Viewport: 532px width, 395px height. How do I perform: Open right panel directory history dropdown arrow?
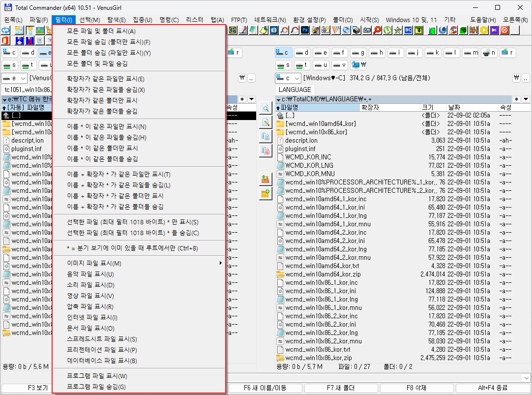526,99
